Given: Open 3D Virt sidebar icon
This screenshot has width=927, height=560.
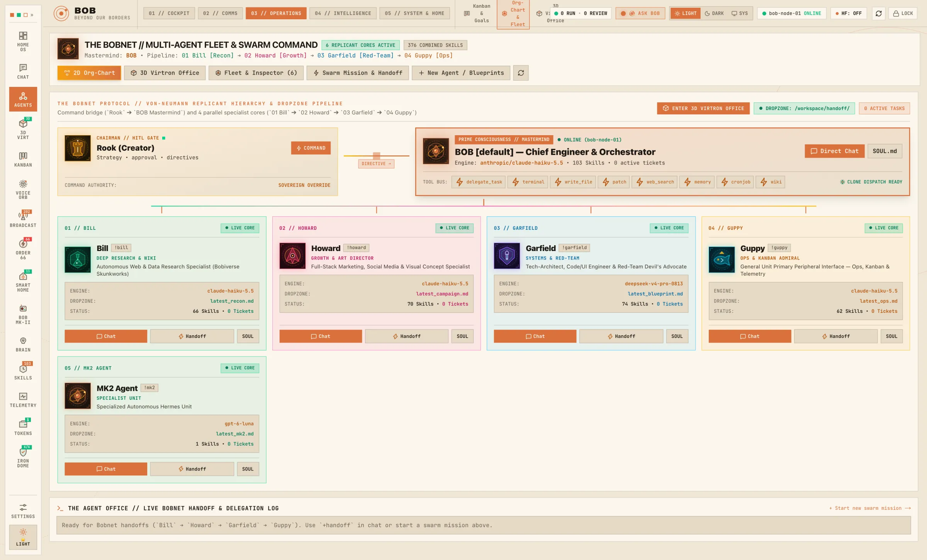Looking at the screenshot, I should (x=23, y=129).
